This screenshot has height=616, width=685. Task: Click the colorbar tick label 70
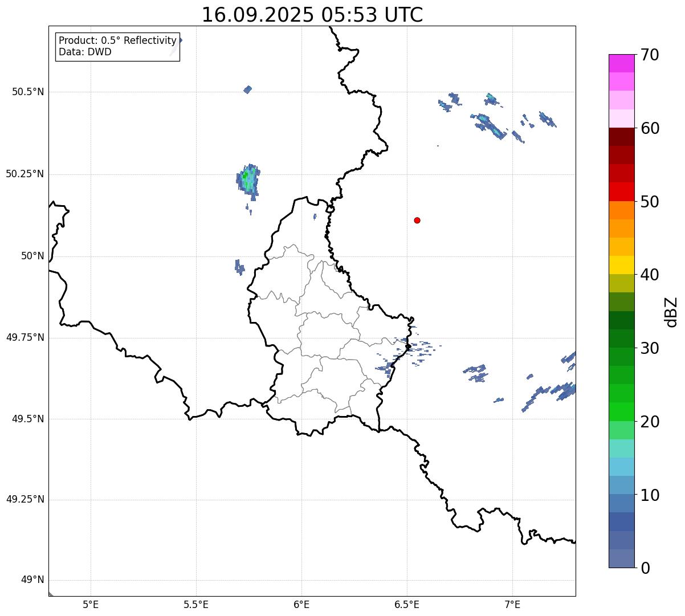pyautogui.click(x=650, y=55)
